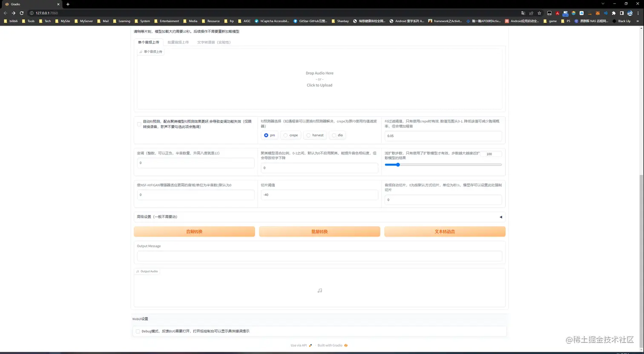Image resolution: width=644 pixels, height=354 pixels.
Task: Enable the 自动f0预测 checkbox
Action: coord(139,124)
